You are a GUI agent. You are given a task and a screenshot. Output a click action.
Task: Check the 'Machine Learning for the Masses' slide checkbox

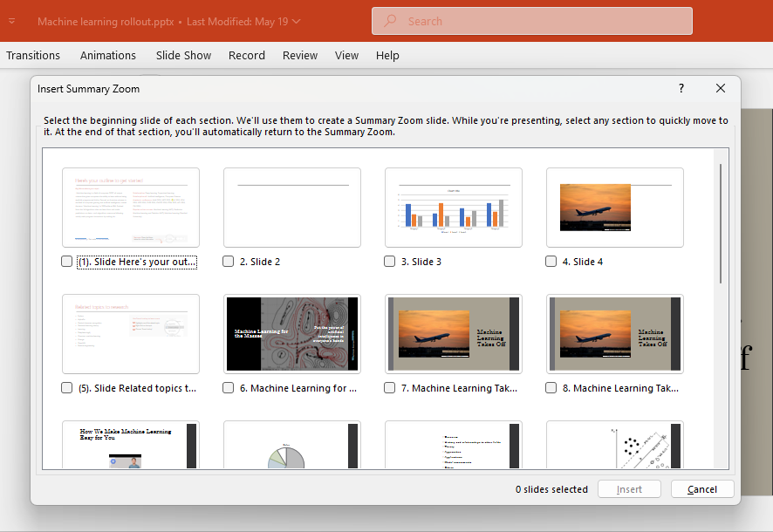(x=228, y=387)
